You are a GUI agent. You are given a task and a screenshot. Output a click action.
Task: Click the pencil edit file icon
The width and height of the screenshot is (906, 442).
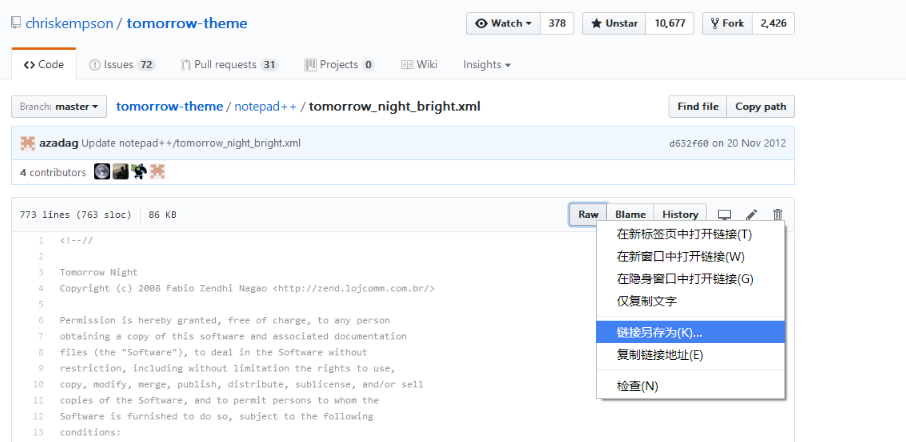751,214
